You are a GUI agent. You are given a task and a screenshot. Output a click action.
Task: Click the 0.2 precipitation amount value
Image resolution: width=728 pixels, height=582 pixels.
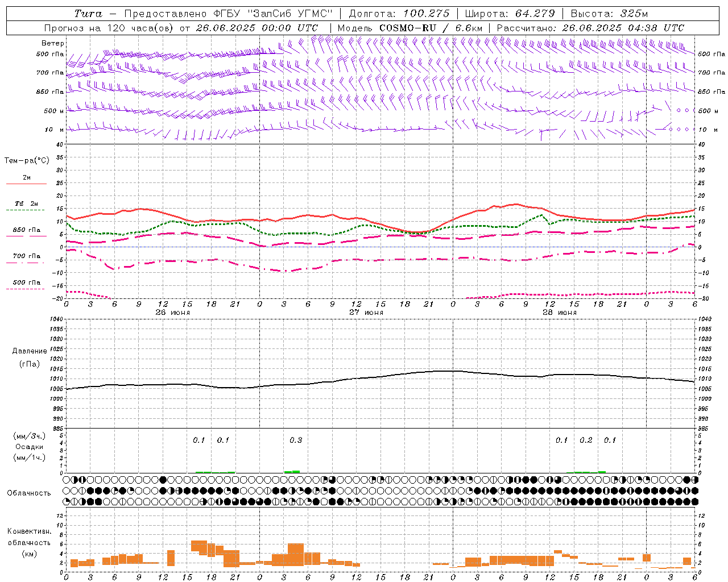click(x=586, y=440)
